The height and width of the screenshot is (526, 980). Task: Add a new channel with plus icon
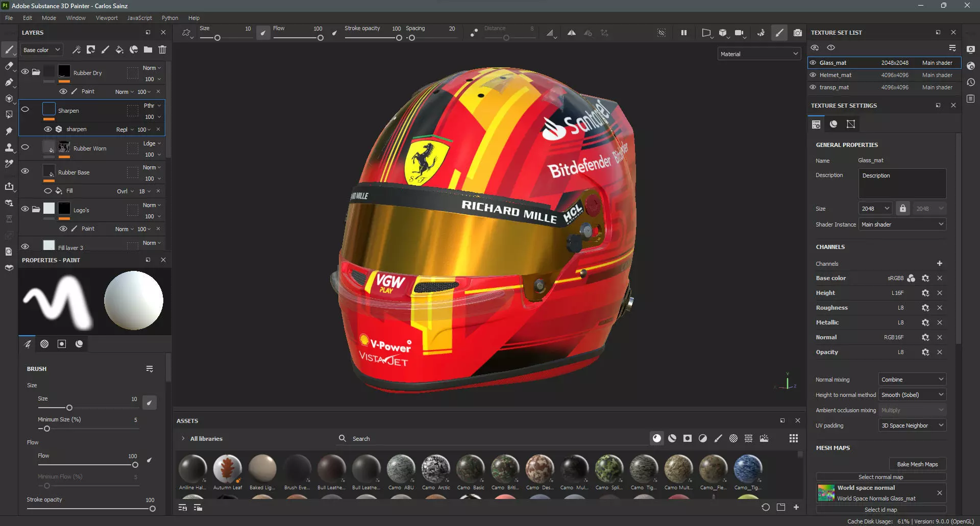pos(940,263)
